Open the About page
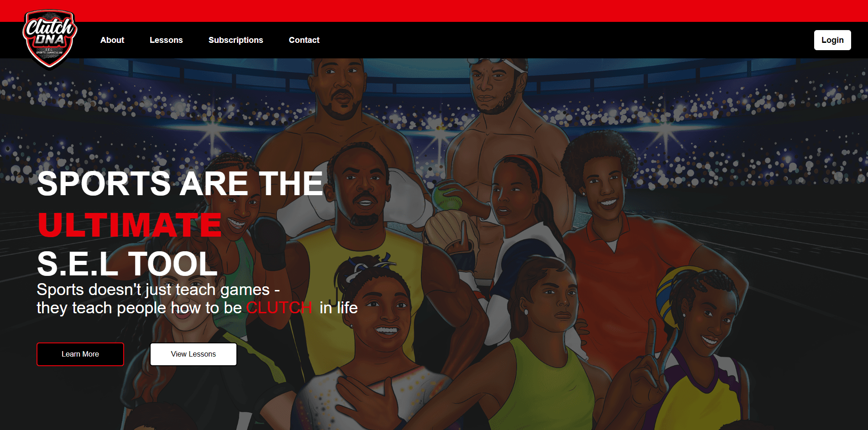 [x=112, y=40]
